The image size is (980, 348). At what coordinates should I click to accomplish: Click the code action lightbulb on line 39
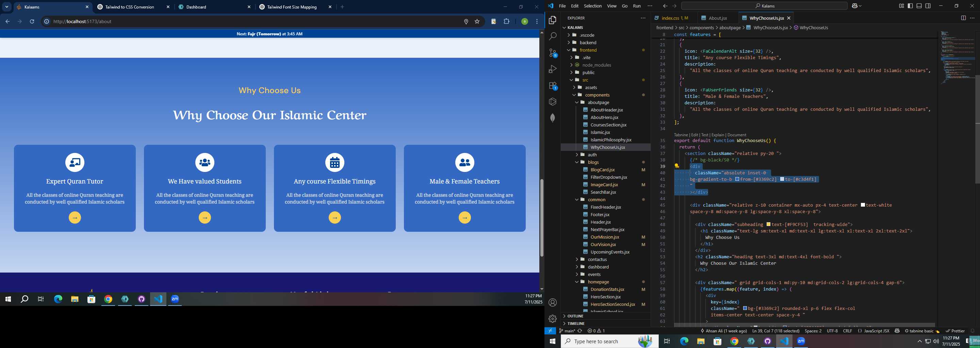(x=676, y=166)
